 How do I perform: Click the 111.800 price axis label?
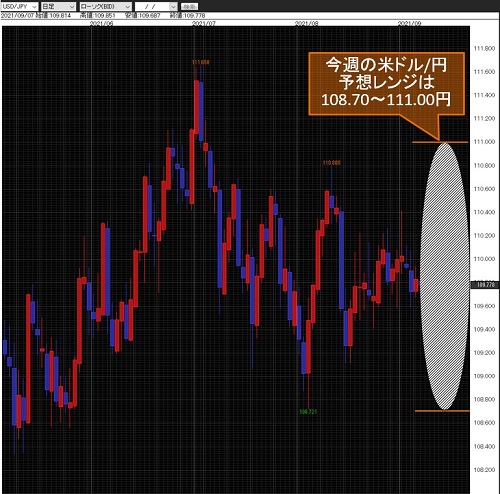tap(484, 48)
